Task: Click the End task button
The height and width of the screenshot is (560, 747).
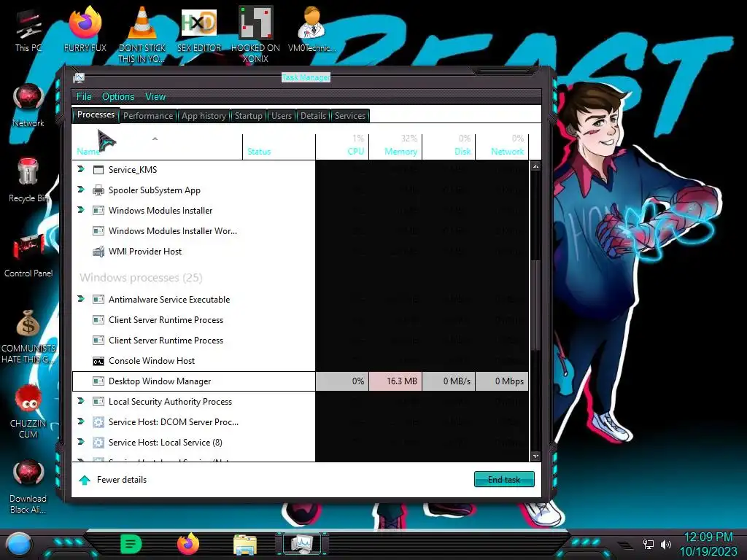Action: [504, 480]
